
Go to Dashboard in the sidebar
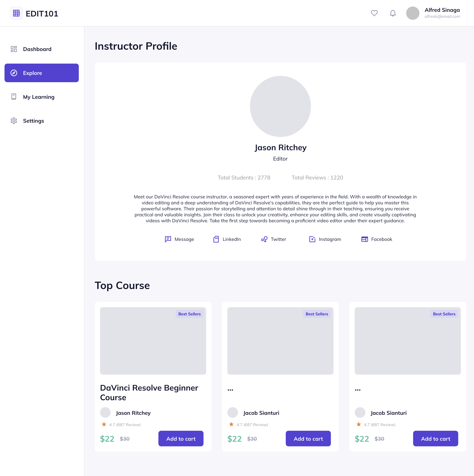[x=37, y=49]
